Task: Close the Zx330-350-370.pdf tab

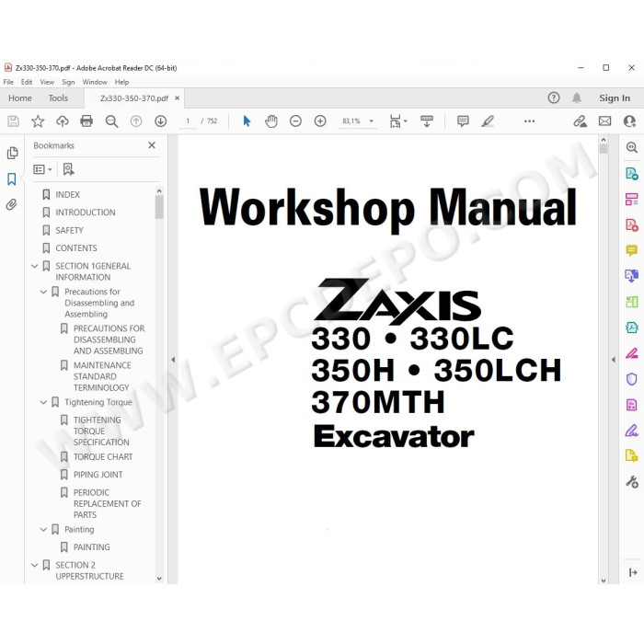Action: tap(177, 98)
